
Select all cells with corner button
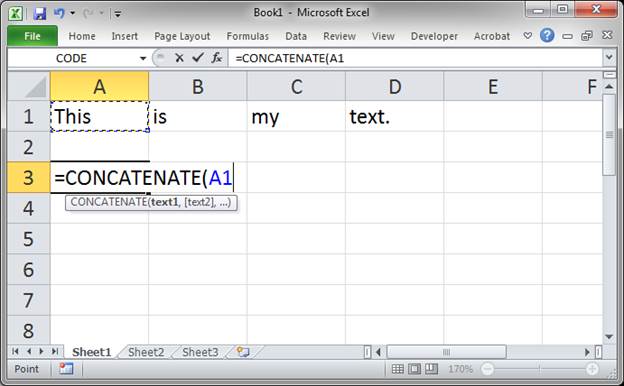click(x=29, y=86)
